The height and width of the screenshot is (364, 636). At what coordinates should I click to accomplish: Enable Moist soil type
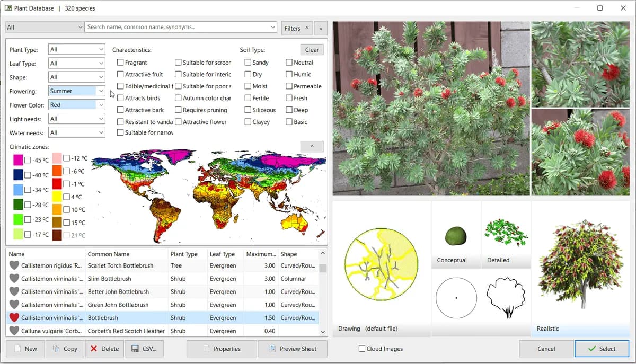248,86
